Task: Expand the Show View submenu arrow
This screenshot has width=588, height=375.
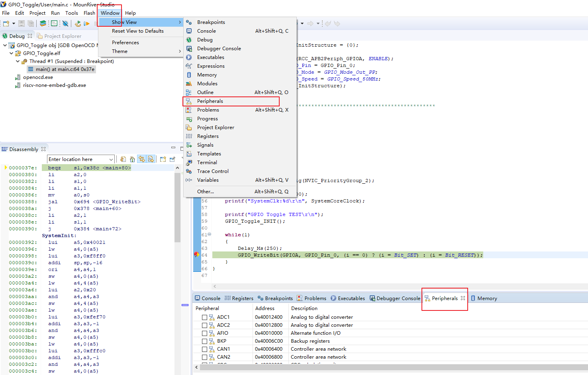Action: click(x=180, y=22)
